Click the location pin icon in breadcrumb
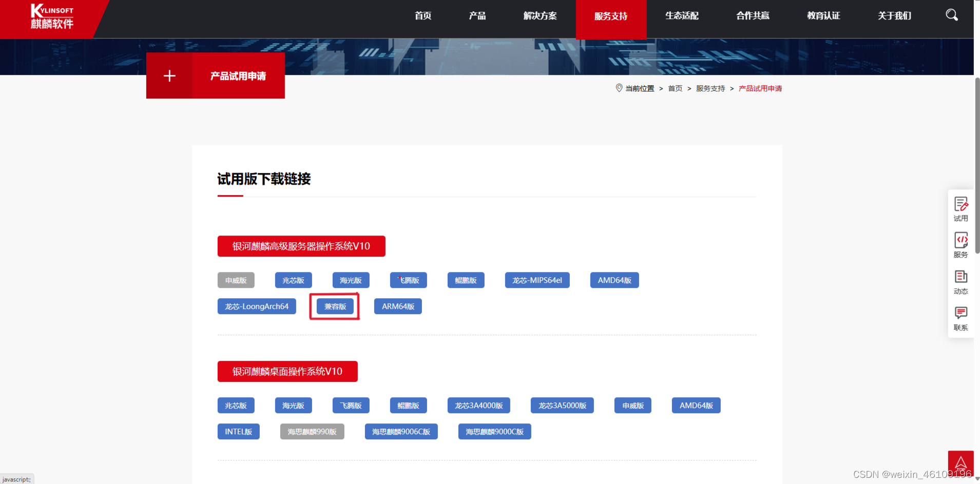 tap(619, 88)
